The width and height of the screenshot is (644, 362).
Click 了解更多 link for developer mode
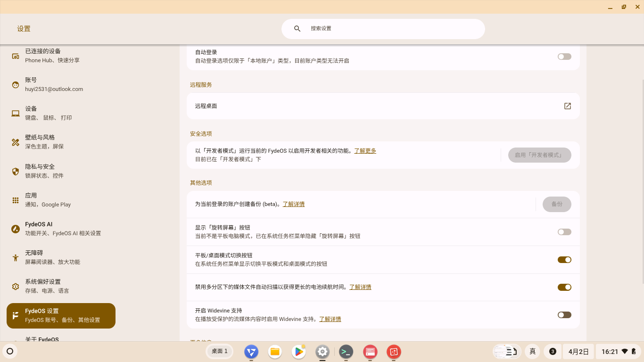tap(365, 151)
